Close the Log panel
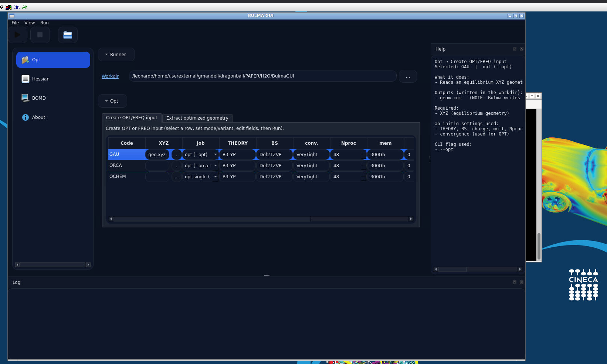 coord(522,282)
